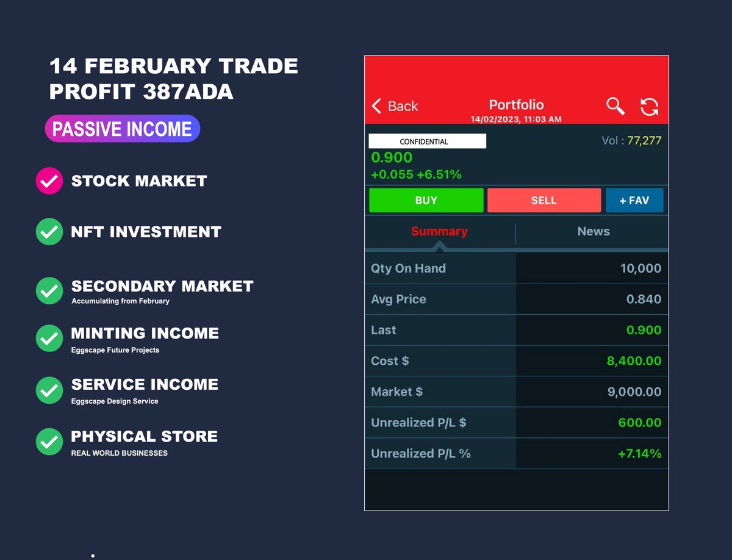The image size is (732, 560).
Task: Switch to the News tab
Action: coord(594,231)
